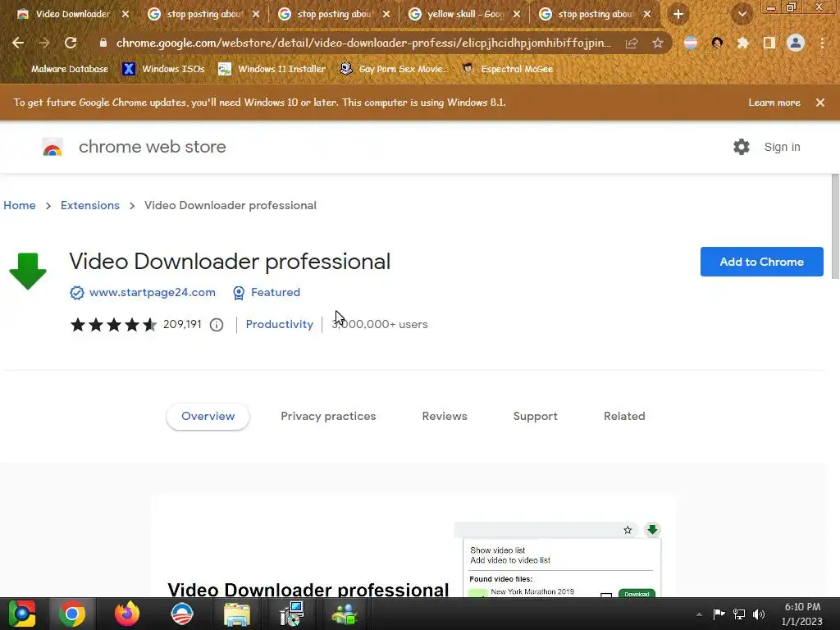The image size is (840, 630).
Task: Open the Windows 11 Installer bookmark
Action: [x=272, y=69]
